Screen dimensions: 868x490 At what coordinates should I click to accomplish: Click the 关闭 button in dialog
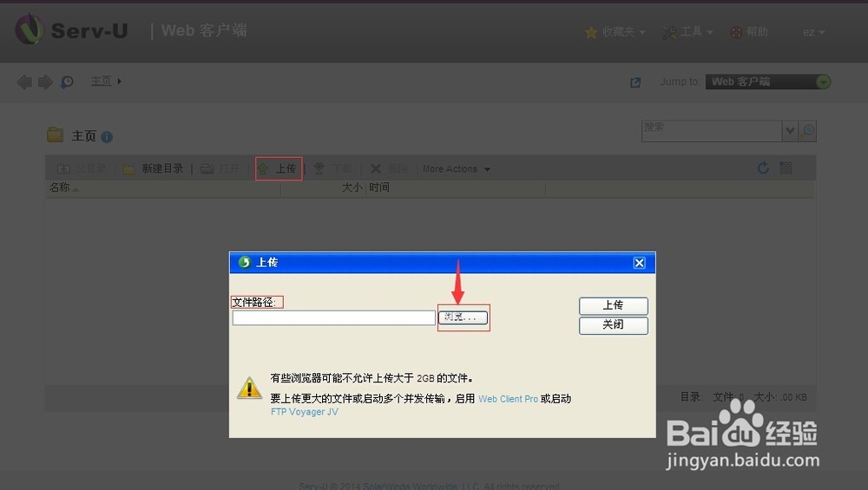coord(614,325)
